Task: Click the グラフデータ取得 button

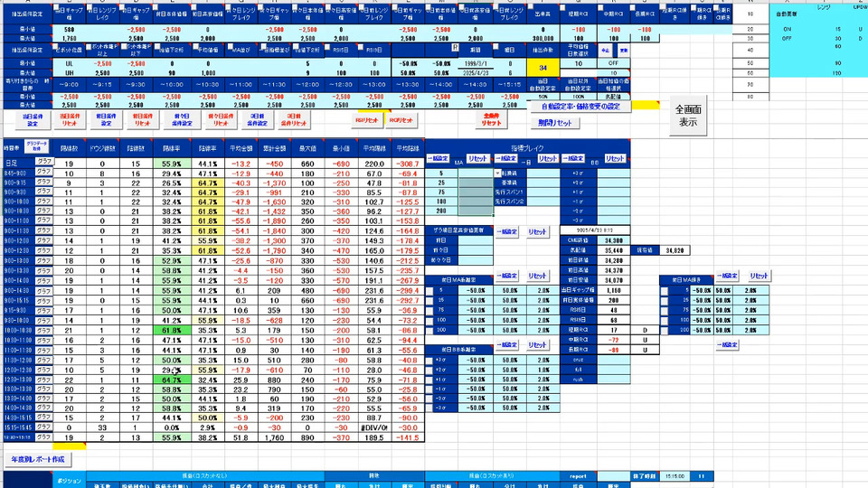Action: click(x=36, y=146)
